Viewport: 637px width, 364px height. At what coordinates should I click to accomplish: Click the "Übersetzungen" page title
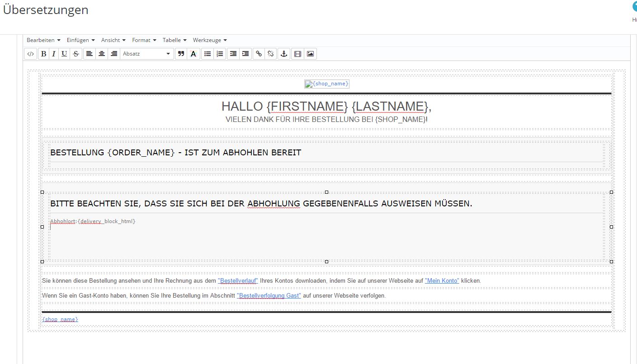coord(46,10)
